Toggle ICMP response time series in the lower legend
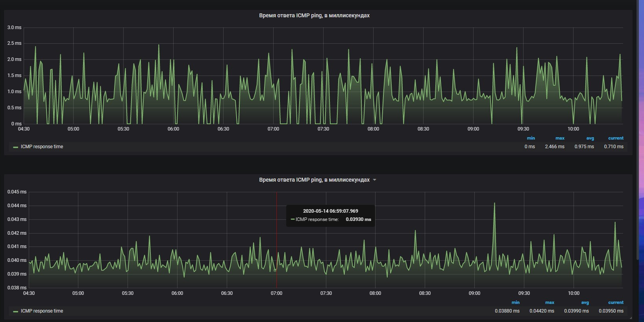Image resolution: width=644 pixels, height=322 pixels. [x=42, y=311]
